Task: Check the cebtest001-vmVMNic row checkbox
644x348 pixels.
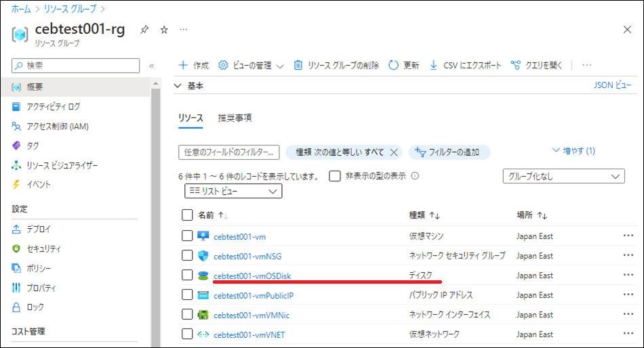Action: pyautogui.click(x=187, y=314)
